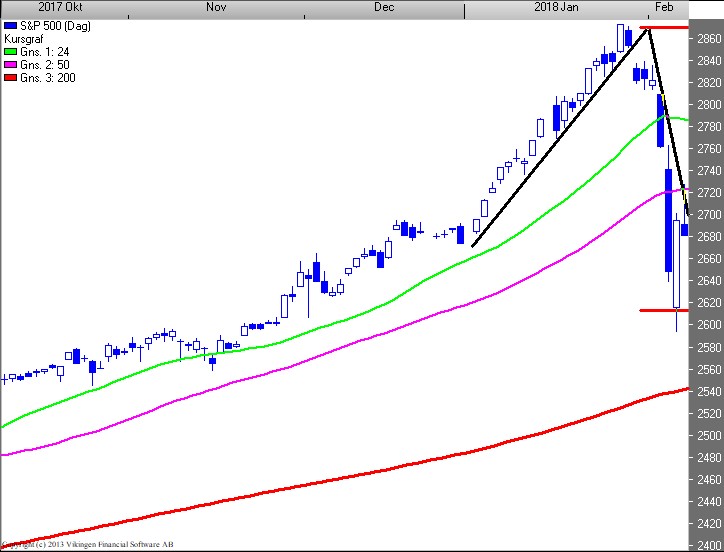
Task: Click the 2860 price axis label
Action: point(708,39)
